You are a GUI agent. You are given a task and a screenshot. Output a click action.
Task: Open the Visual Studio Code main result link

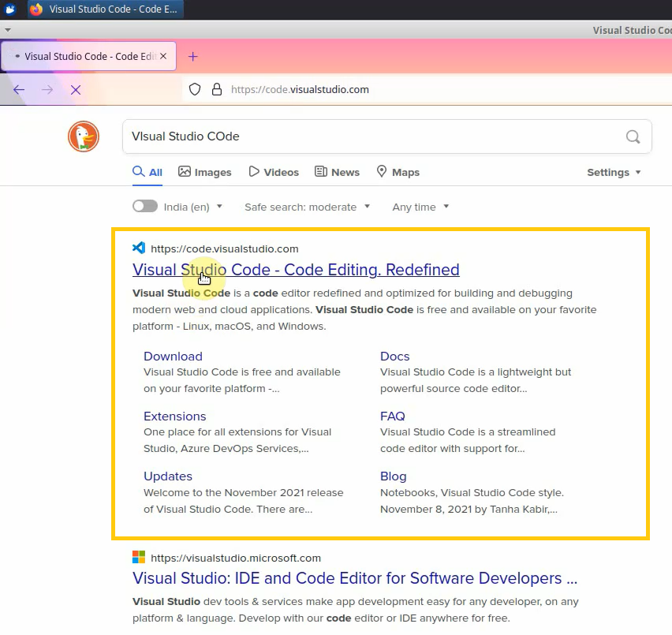296,269
